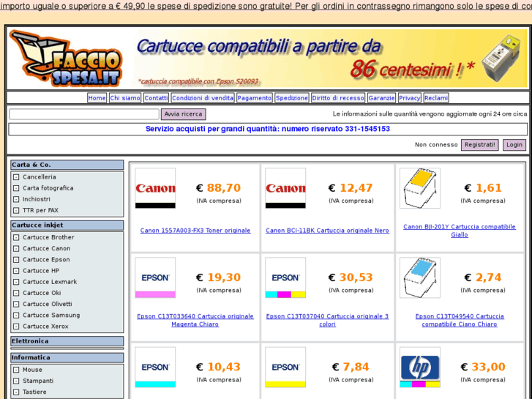The width and height of the screenshot is (532, 399).
Task: Select the Carta & Co. section header
Action: coord(67,165)
